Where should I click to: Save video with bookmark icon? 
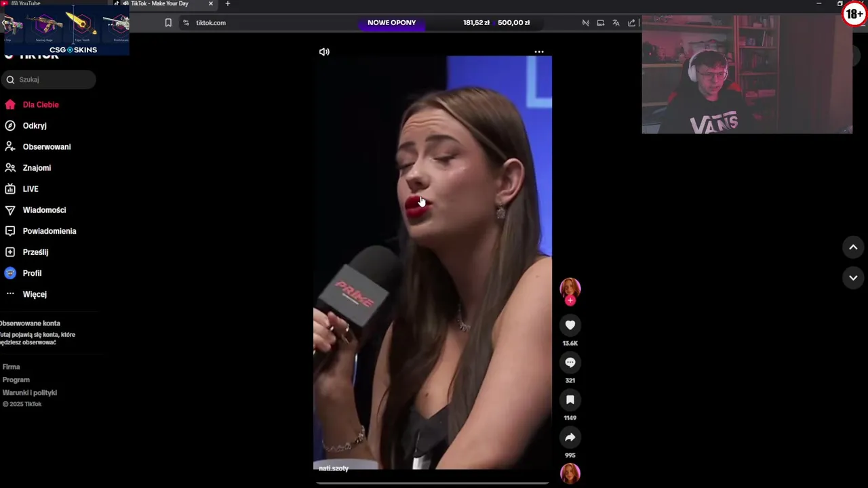click(x=570, y=400)
